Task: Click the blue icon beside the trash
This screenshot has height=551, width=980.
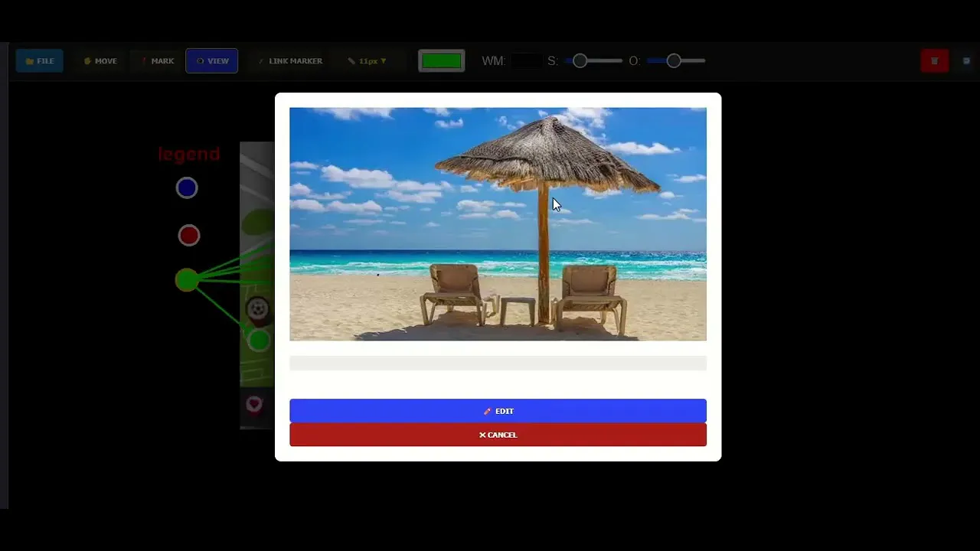Action: pyautogui.click(x=966, y=60)
